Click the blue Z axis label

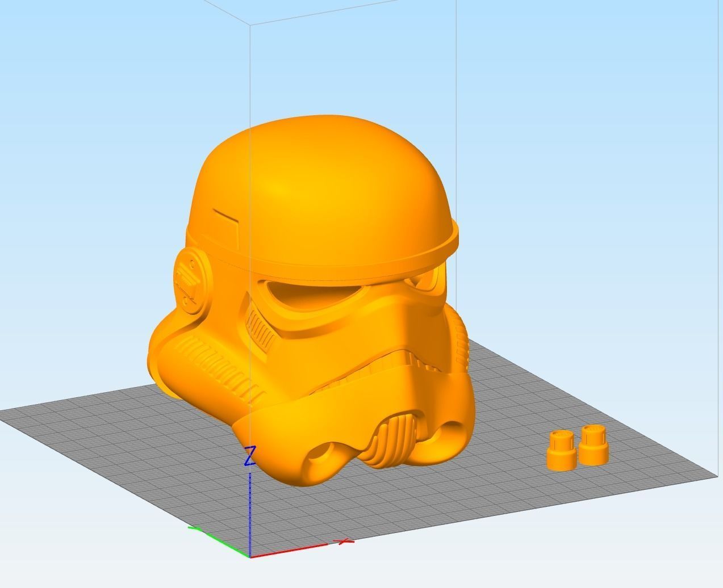(x=250, y=456)
